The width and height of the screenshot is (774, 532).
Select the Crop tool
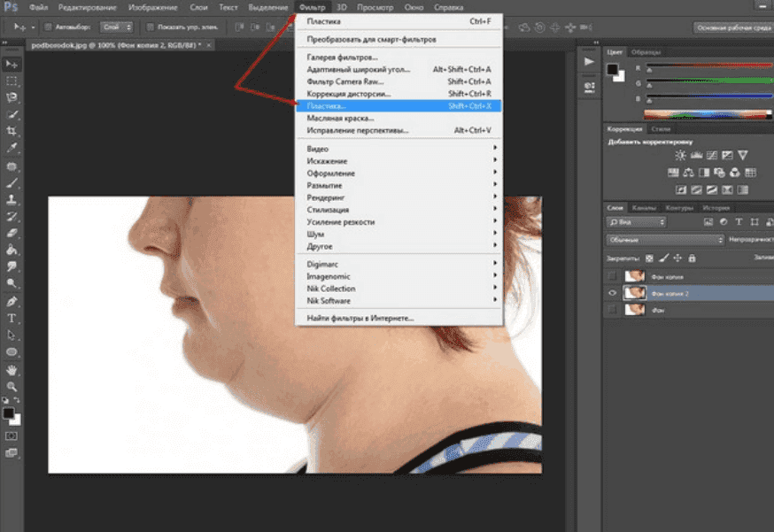(x=12, y=131)
